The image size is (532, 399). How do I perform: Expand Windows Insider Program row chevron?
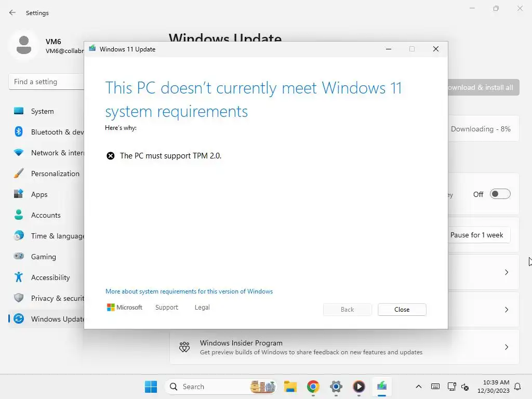pos(507,347)
